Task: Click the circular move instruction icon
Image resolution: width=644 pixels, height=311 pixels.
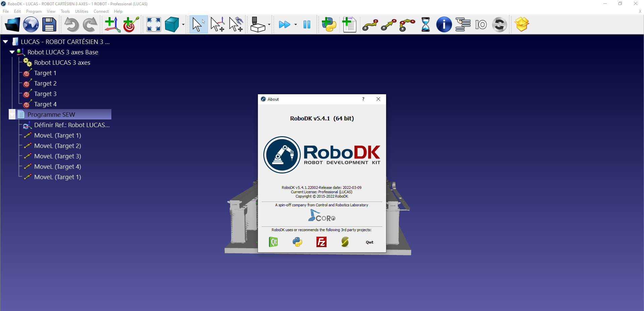Action: [407, 24]
